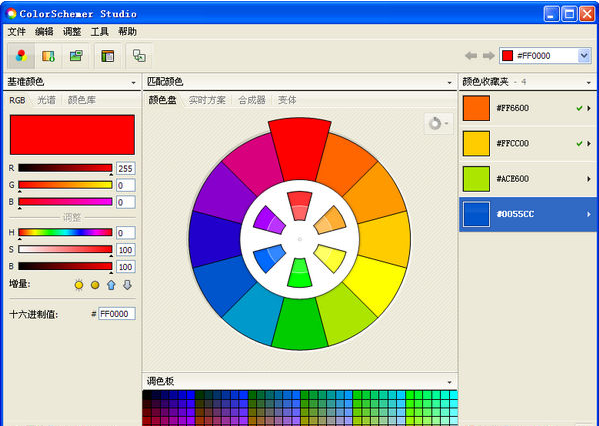
Task: Click the blue up arrow increment icon
Action: click(111, 285)
